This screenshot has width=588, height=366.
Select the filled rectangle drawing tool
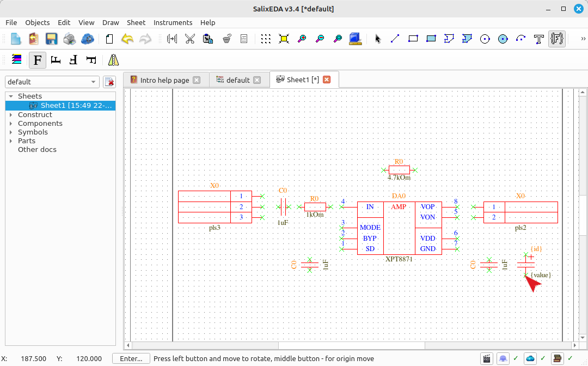[x=431, y=39]
